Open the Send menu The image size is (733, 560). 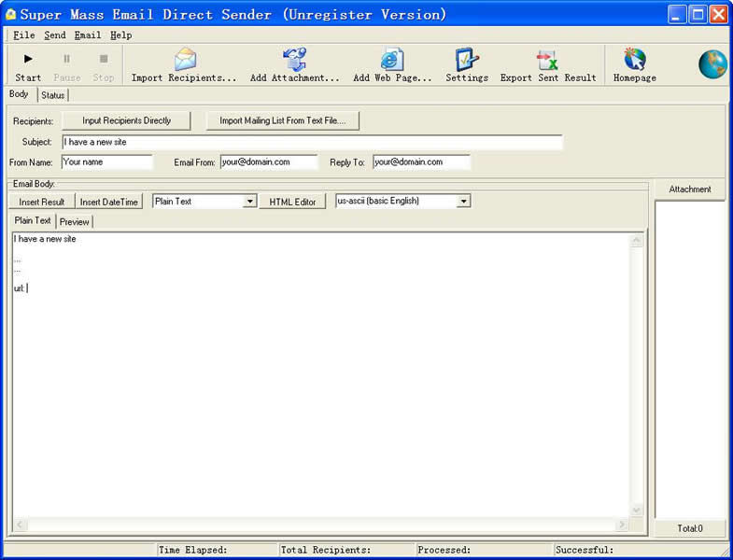coord(55,35)
